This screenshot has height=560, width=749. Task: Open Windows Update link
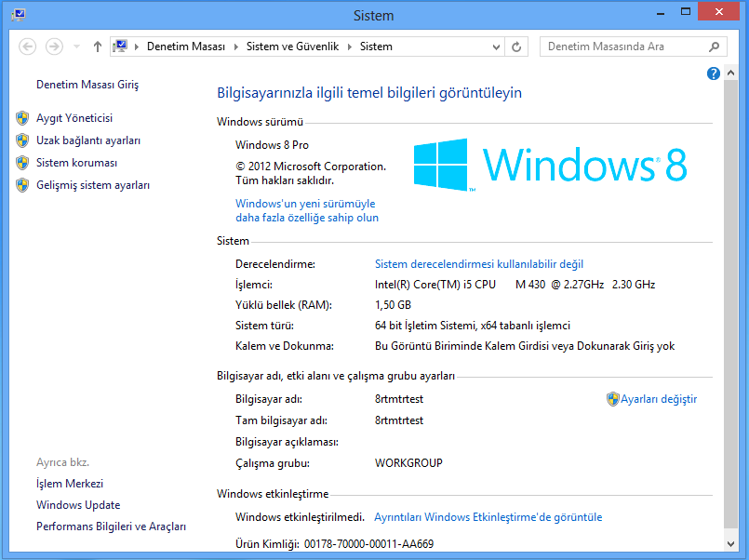[x=78, y=505]
